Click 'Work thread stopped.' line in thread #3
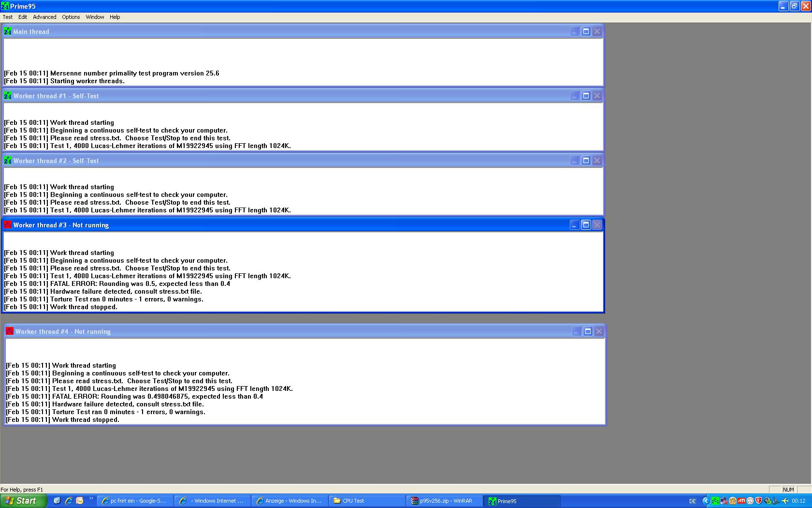The image size is (812, 508). pyautogui.click(x=61, y=307)
